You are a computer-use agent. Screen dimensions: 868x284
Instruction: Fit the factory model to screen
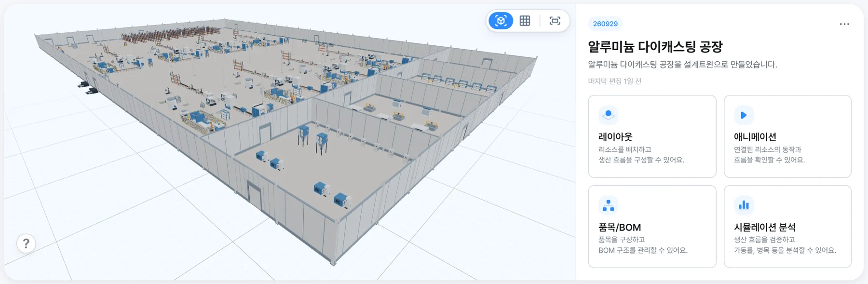click(x=555, y=21)
